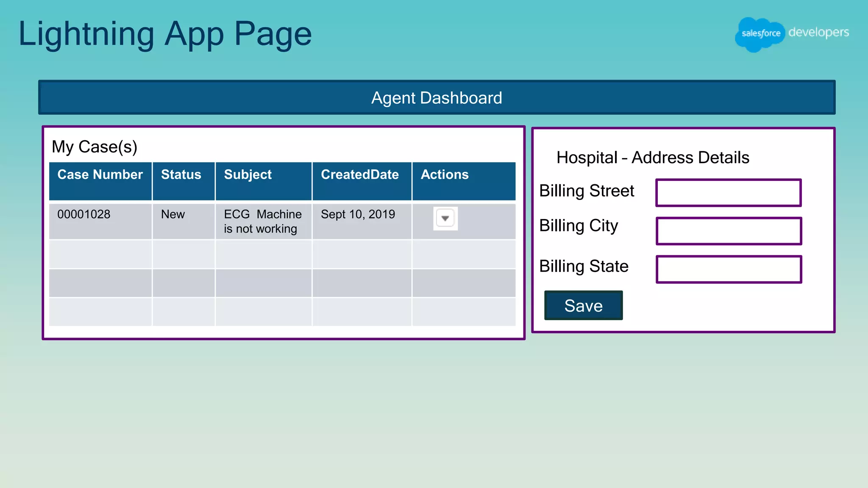Click the Agent Dashboard header bar
Viewport: 868px width, 488px height.
pos(437,97)
